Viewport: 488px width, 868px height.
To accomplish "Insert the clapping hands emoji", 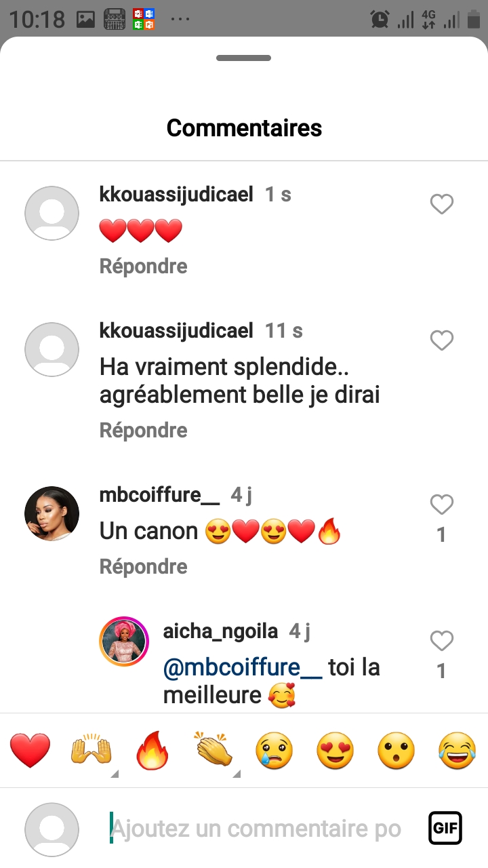I will pos(213,751).
